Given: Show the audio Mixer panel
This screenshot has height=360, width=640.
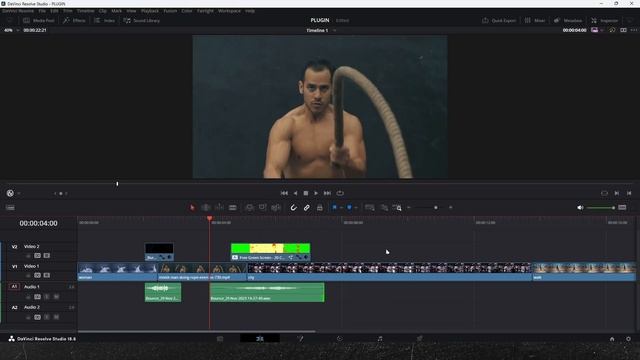Looking at the screenshot, I should tap(535, 20).
